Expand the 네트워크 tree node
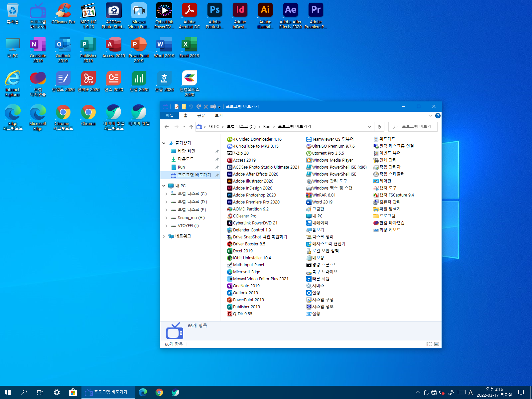The image size is (532, 399). coord(164,236)
